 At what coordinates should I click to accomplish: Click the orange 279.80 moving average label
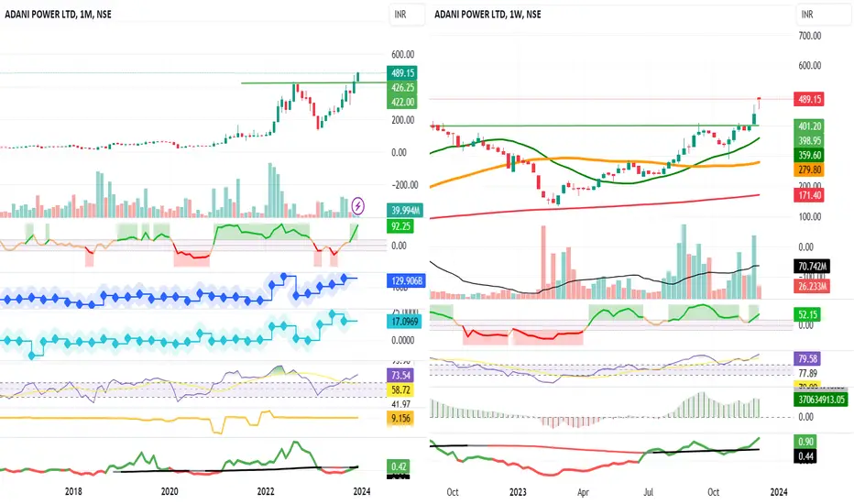[x=809, y=170]
